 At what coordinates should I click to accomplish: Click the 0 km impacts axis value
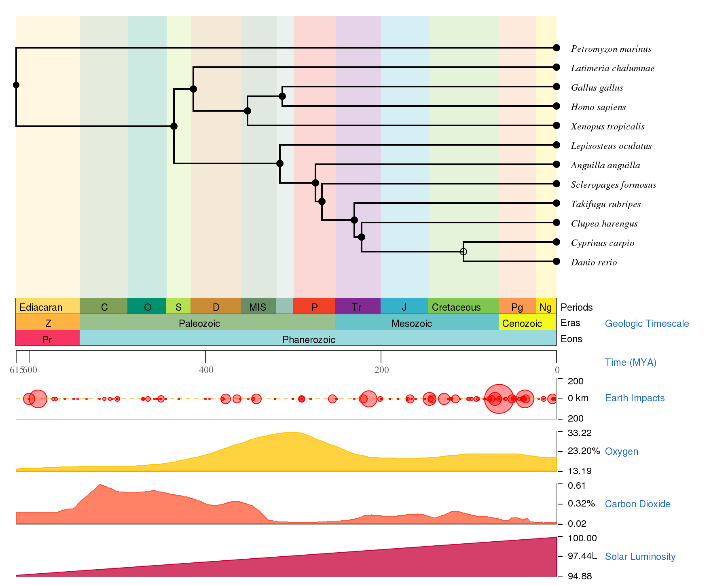pyautogui.click(x=578, y=398)
